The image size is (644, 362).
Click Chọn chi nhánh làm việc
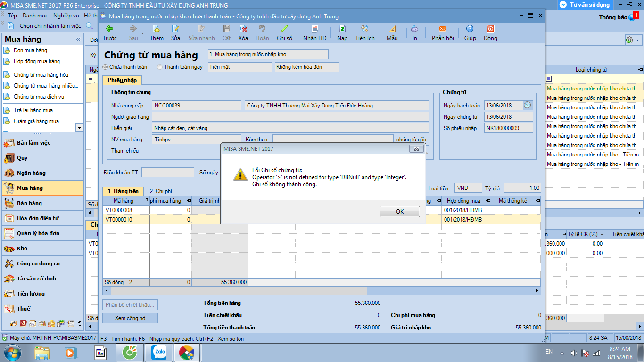[x=50, y=26]
